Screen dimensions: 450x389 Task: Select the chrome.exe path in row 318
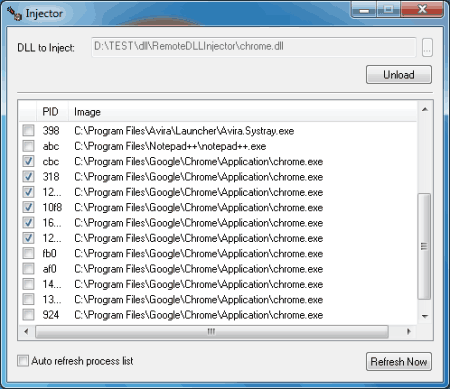(x=199, y=177)
